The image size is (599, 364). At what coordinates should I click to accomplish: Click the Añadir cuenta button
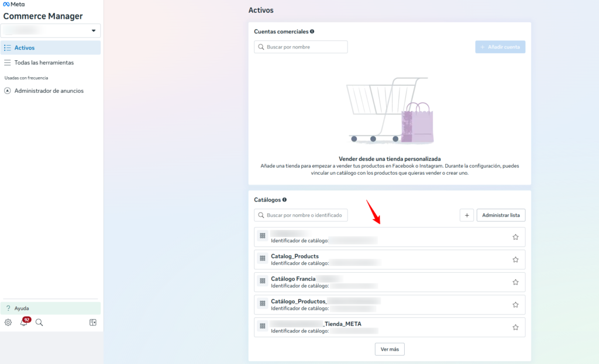(500, 47)
